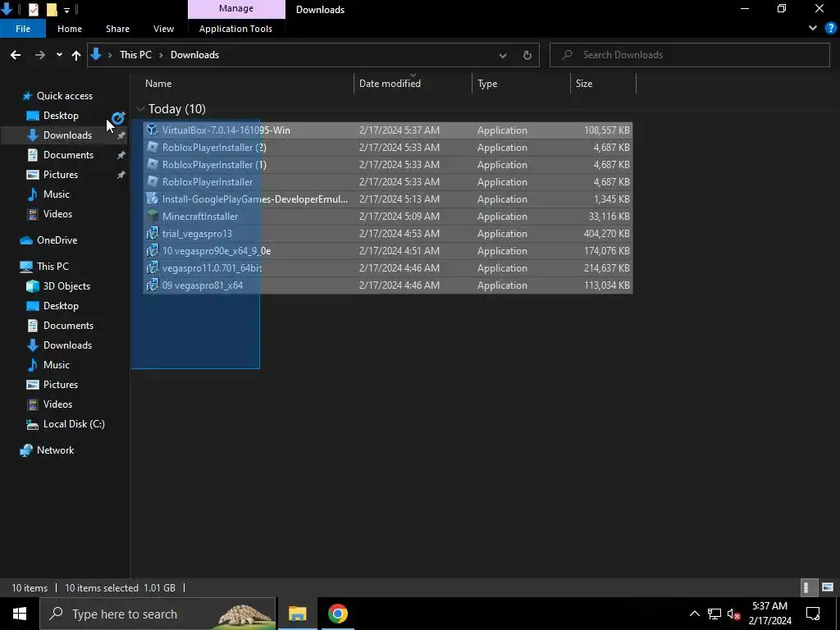Open pinned Pictures under Quick access
The width and height of the screenshot is (840, 630).
[x=60, y=175]
